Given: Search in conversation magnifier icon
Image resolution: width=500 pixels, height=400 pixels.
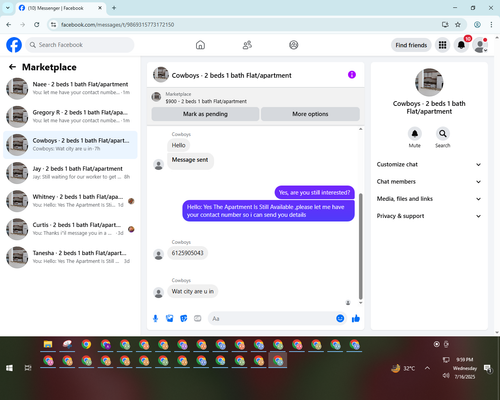Looking at the screenshot, I should (443, 134).
